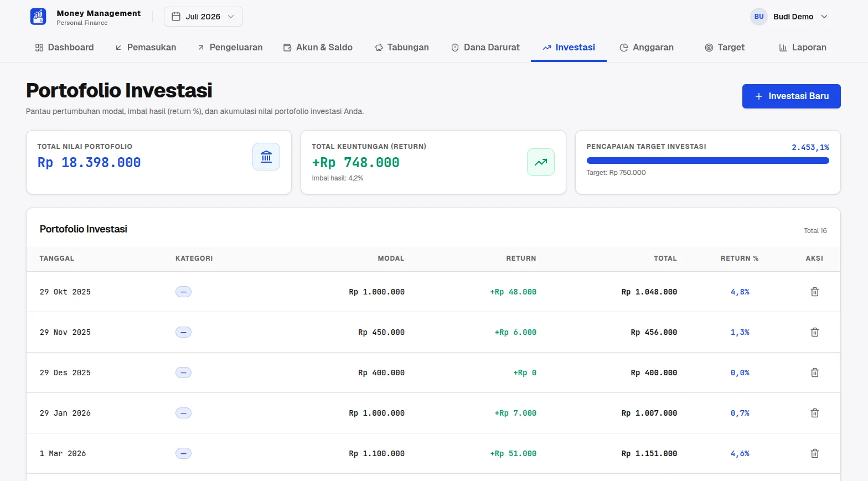Delete the 29 Okt 2025 investment row

click(x=815, y=292)
